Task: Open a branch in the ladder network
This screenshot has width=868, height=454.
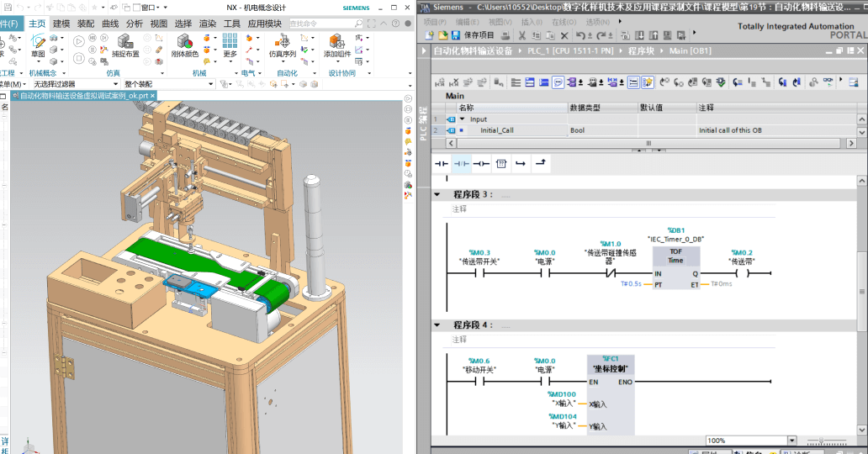Action: (521, 163)
